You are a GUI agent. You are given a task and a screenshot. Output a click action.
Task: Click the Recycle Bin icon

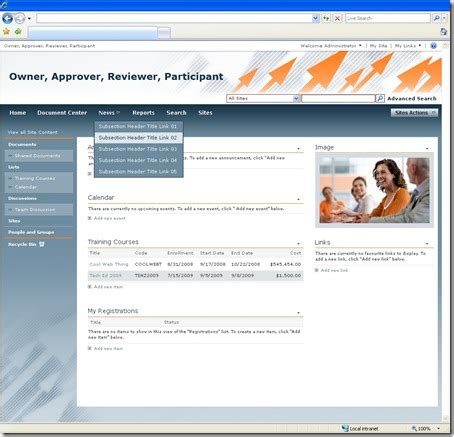[x=42, y=244]
